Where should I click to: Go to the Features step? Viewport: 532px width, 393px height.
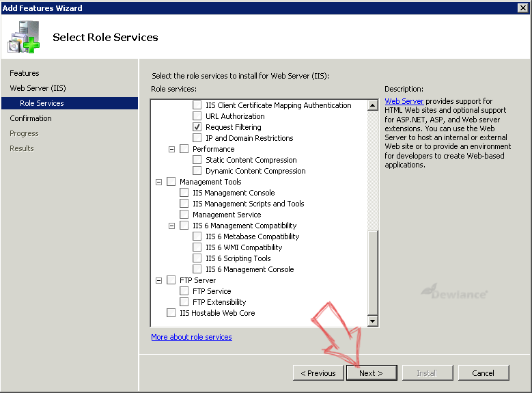tap(25, 73)
